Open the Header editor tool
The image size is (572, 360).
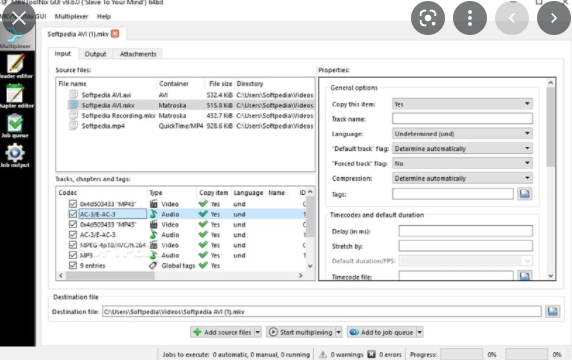pos(16,66)
